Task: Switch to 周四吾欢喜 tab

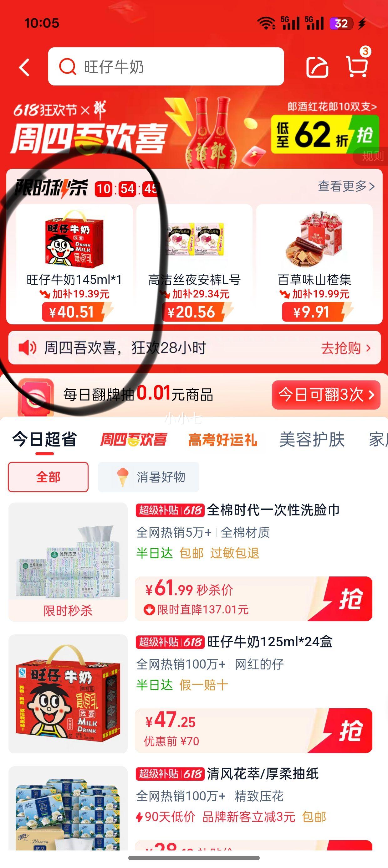Action: (x=133, y=440)
